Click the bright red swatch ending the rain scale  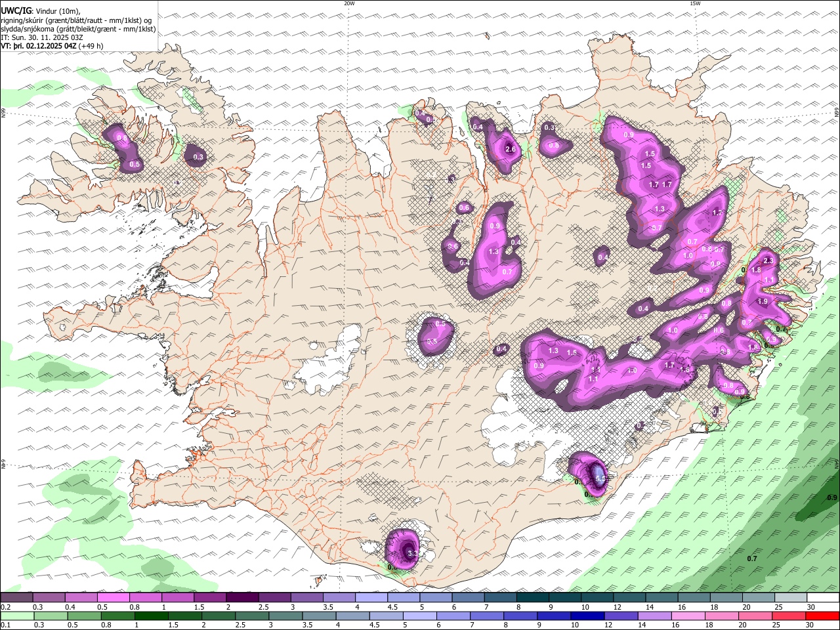pyautogui.click(x=822, y=616)
